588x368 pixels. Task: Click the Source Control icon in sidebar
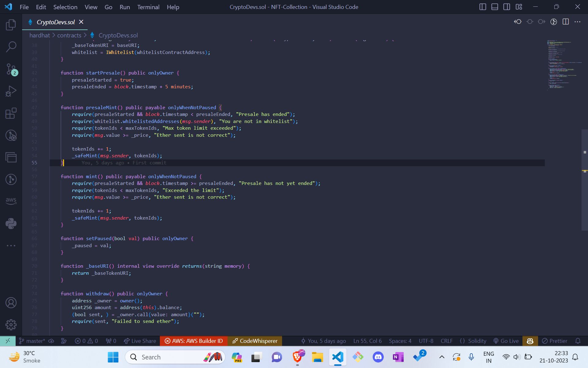11,69
